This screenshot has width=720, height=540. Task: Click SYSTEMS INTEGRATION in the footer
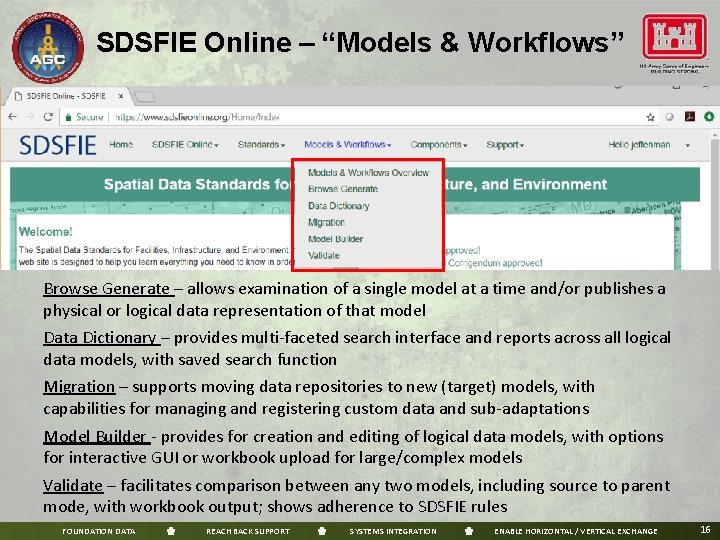(x=393, y=531)
